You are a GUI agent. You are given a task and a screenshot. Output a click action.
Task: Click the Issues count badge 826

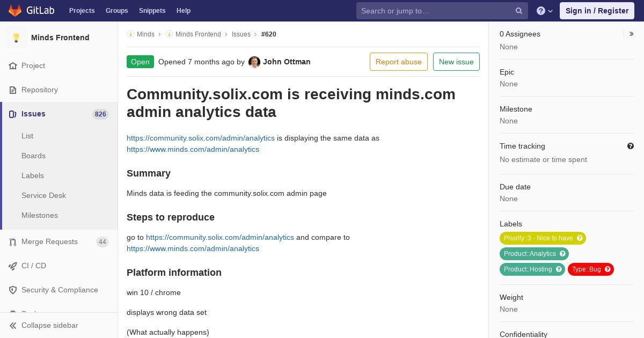[x=100, y=114]
